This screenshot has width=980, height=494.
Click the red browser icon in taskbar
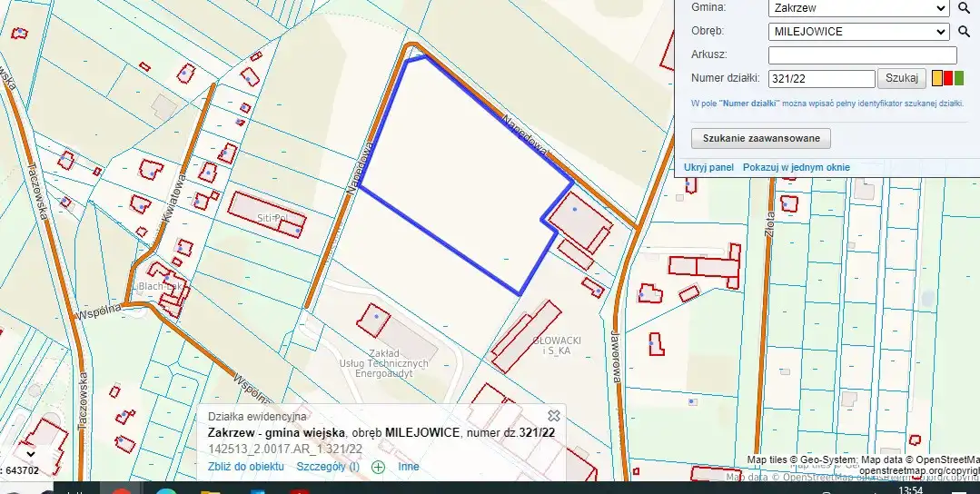point(121,490)
